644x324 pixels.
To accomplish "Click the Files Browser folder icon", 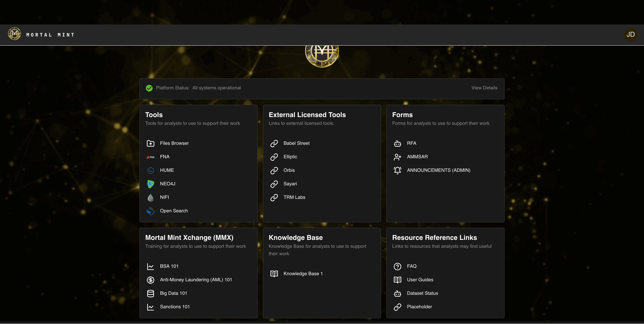I will click(150, 143).
